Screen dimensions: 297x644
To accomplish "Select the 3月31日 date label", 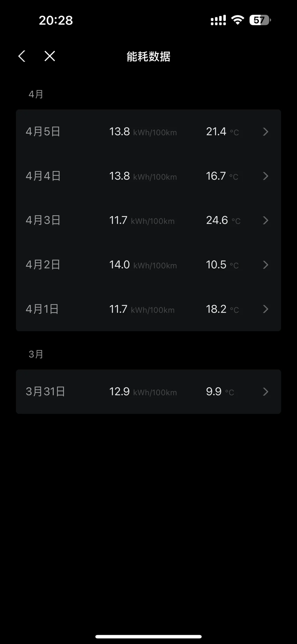I will [46, 391].
